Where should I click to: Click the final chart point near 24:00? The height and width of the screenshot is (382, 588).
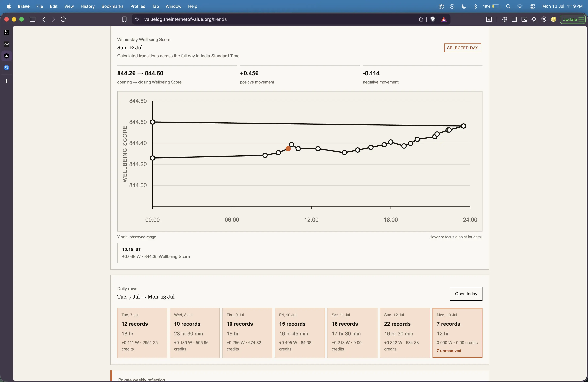tap(464, 126)
